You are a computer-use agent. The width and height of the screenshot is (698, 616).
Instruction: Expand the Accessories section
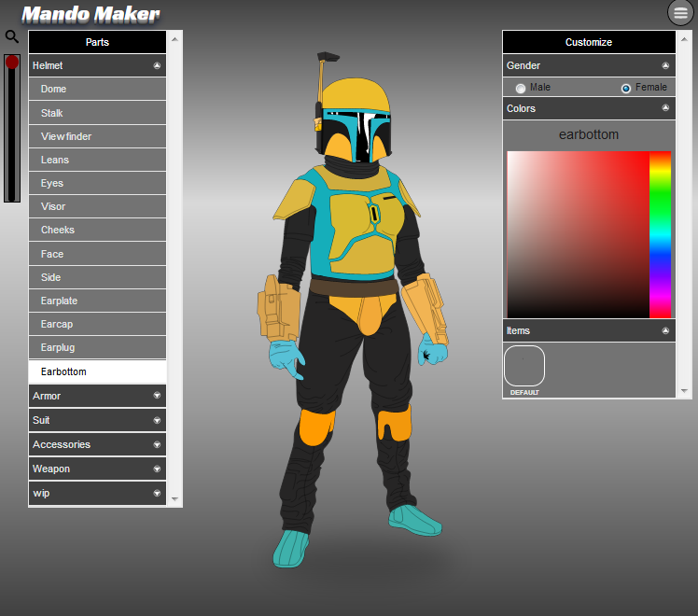(97, 444)
